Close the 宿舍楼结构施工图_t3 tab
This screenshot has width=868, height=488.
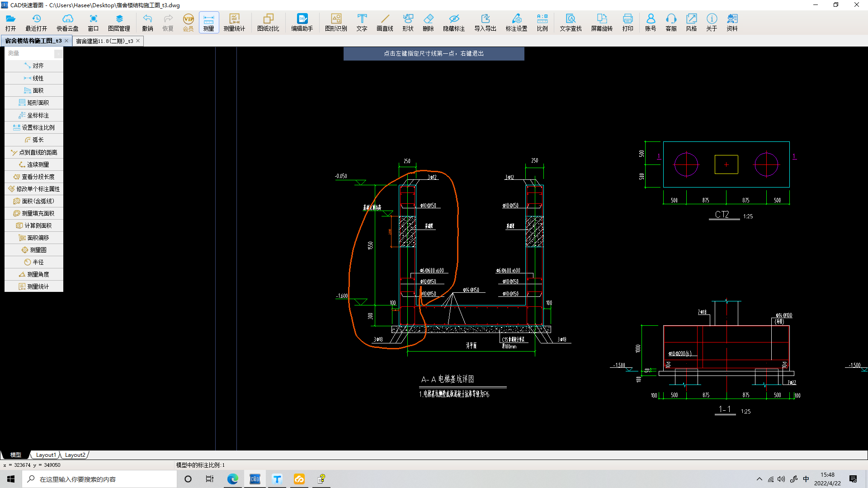66,41
